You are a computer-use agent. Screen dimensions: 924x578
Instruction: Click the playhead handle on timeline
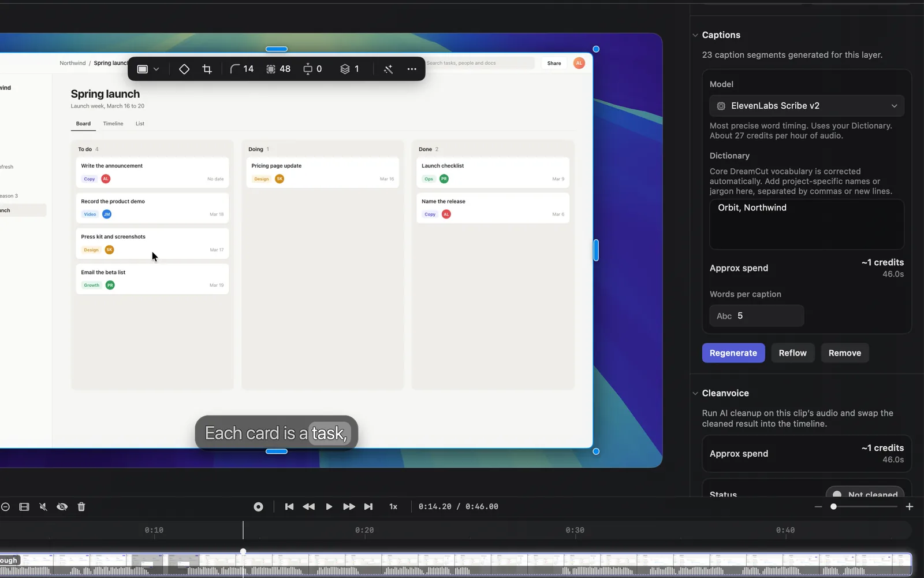tap(243, 552)
